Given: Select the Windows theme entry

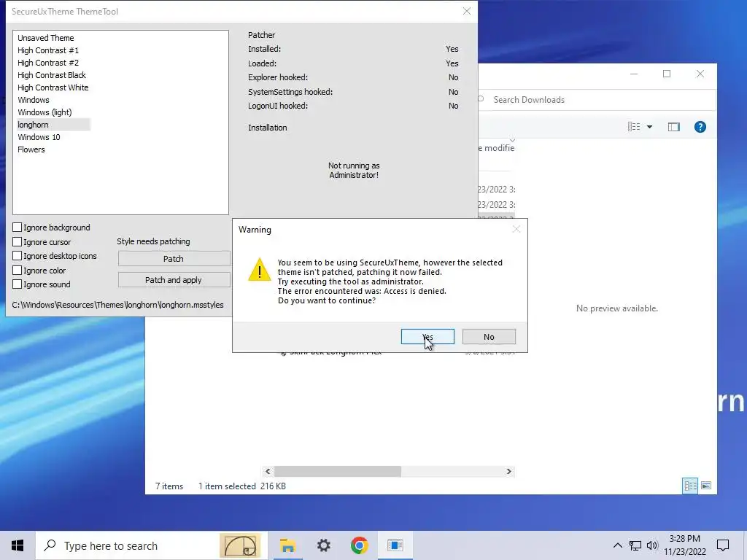Looking at the screenshot, I should (x=34, y=100).
